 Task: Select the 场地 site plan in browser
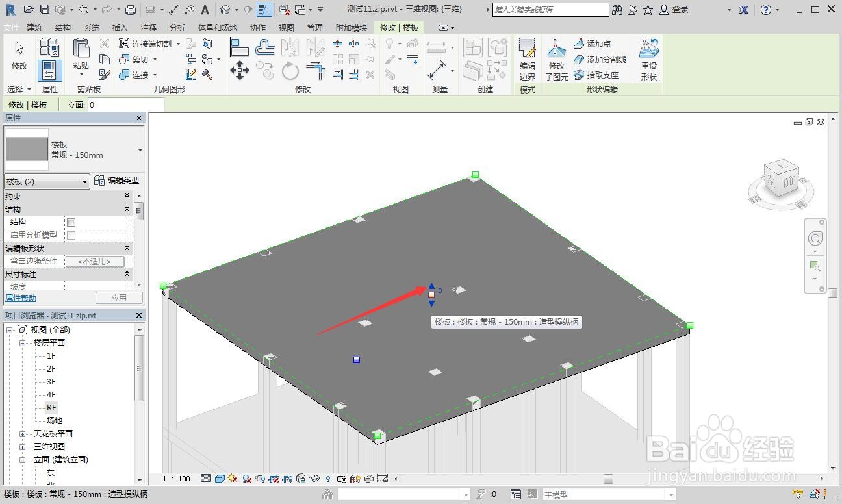tap(55, 421)
